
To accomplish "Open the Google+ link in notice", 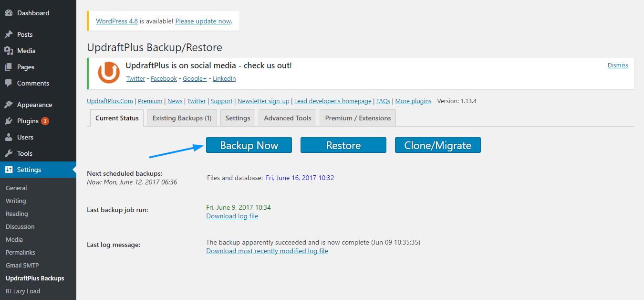I will [195, 78].
